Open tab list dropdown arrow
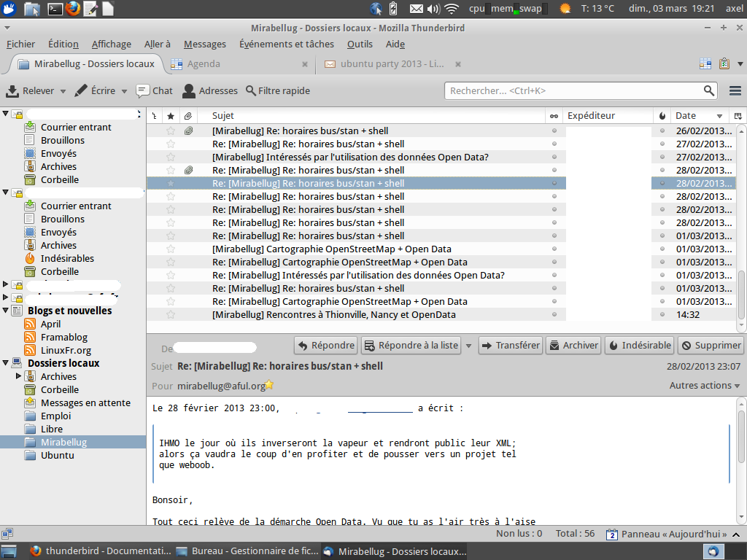747x560 pixels. click(x=740, y=64)
